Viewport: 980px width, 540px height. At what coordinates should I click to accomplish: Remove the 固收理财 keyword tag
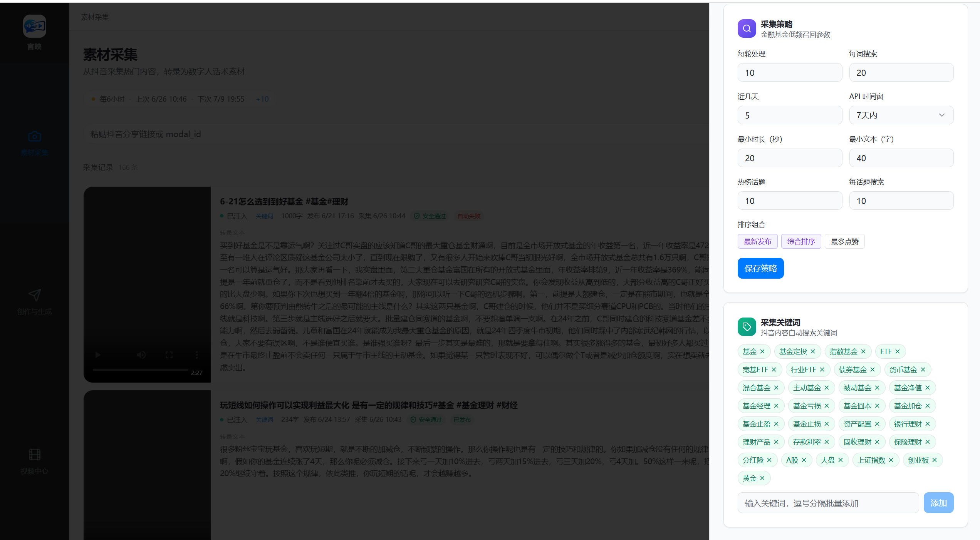(x=877, y=442)
